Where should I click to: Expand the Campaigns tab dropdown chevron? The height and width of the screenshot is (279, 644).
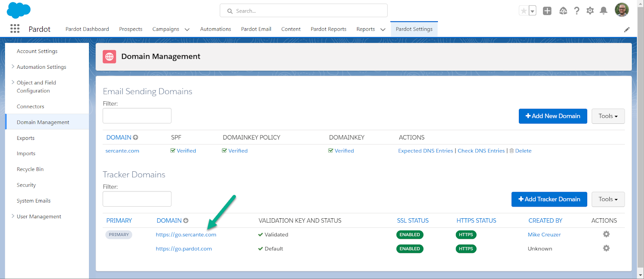pyautogui.click(x=187, y=29)
